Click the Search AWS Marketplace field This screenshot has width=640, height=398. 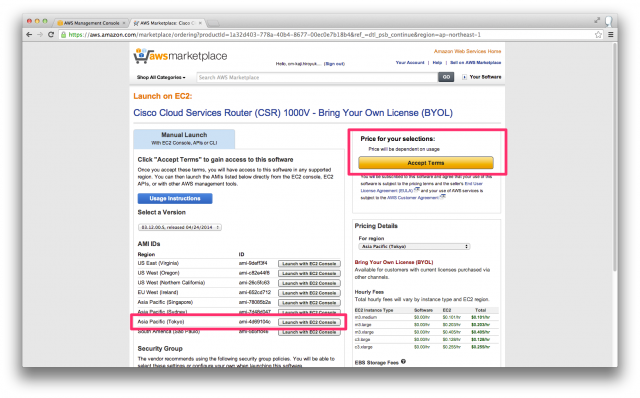tap(317, 77)
